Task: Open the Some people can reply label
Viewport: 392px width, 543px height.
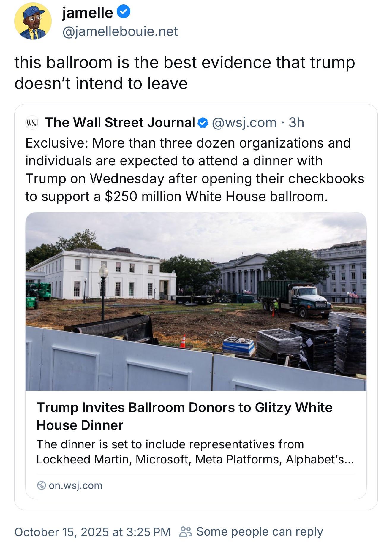Action: coord(259,532)
